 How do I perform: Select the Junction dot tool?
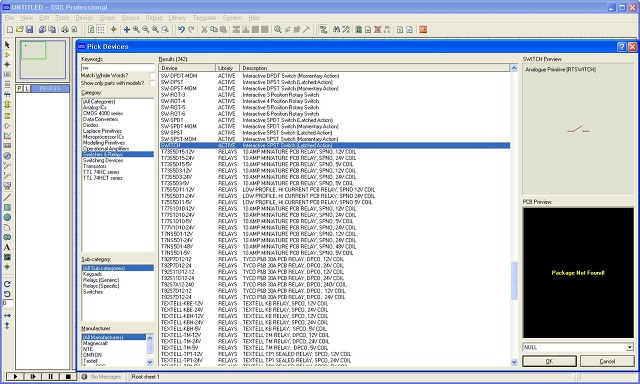[7, 64]
